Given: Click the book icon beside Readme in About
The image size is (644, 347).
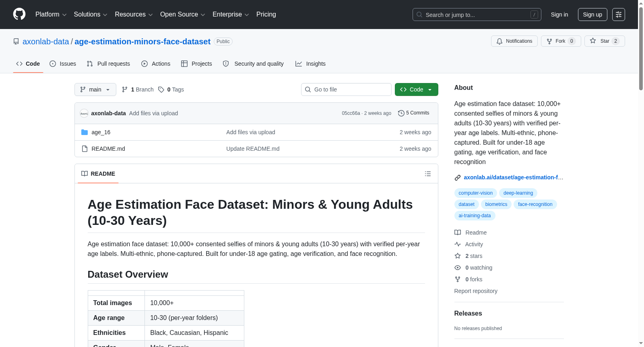Looking at the screenshot, I should pyautogui.click(x=458, y=233).
